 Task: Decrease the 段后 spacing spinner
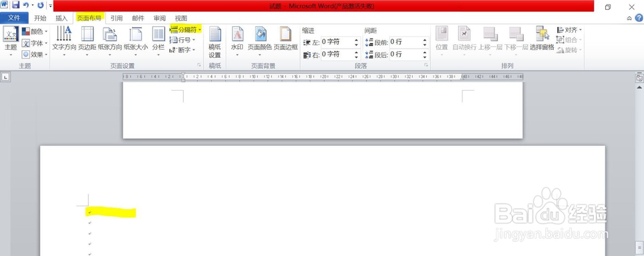[x=424, y=57]
